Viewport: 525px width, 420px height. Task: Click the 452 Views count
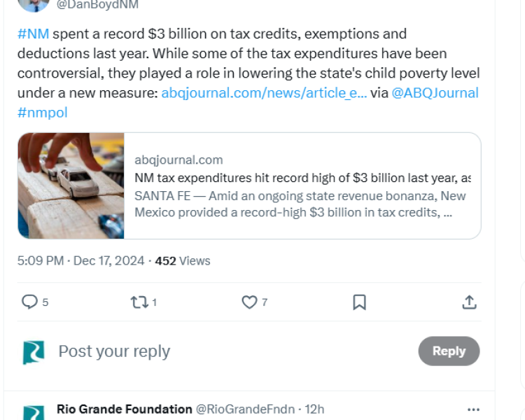pyautogui.click(x=183, y=260)
